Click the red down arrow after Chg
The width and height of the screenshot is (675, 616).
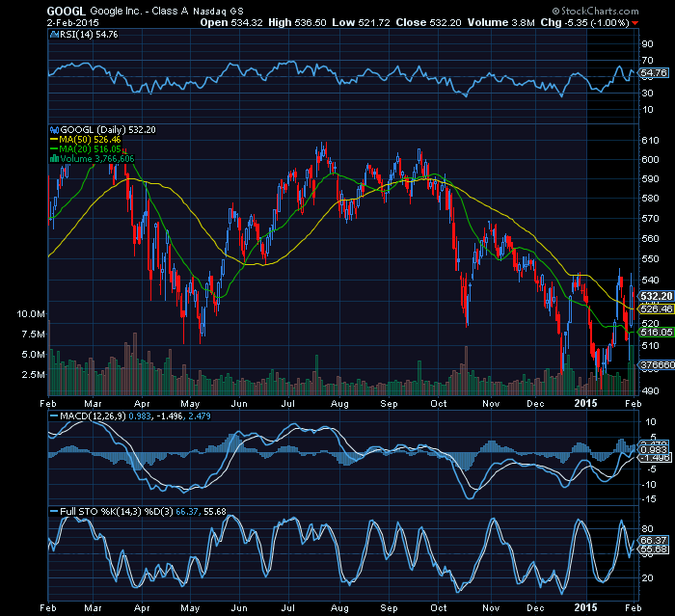(635, 23)
